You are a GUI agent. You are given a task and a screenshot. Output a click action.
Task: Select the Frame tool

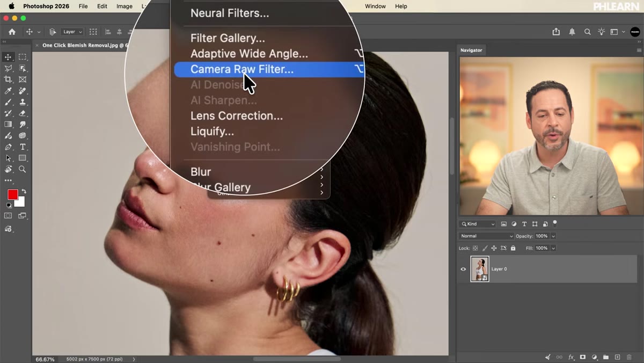pos(23,79)
